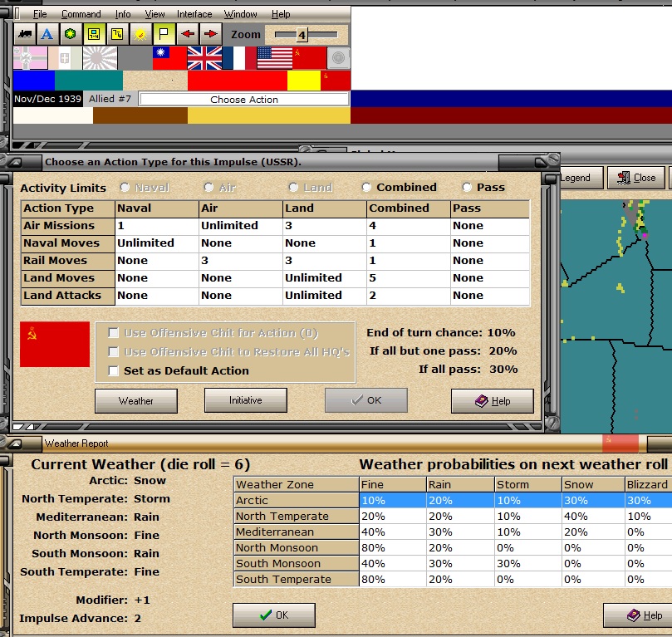Enable Set as Default Action checkbox
Screen dimensions: 672x637
click(x=114, y=370)
